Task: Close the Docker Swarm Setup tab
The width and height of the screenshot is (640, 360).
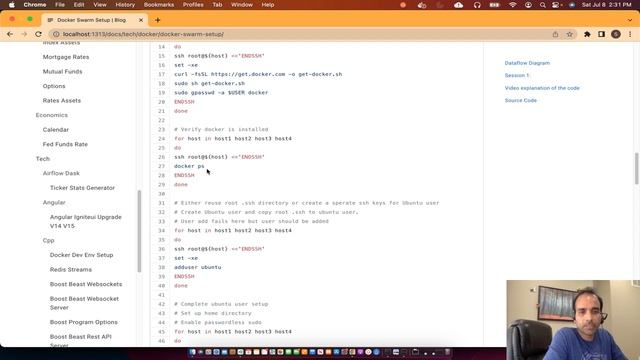Action: pyautogui.click(x=141, y=20)
